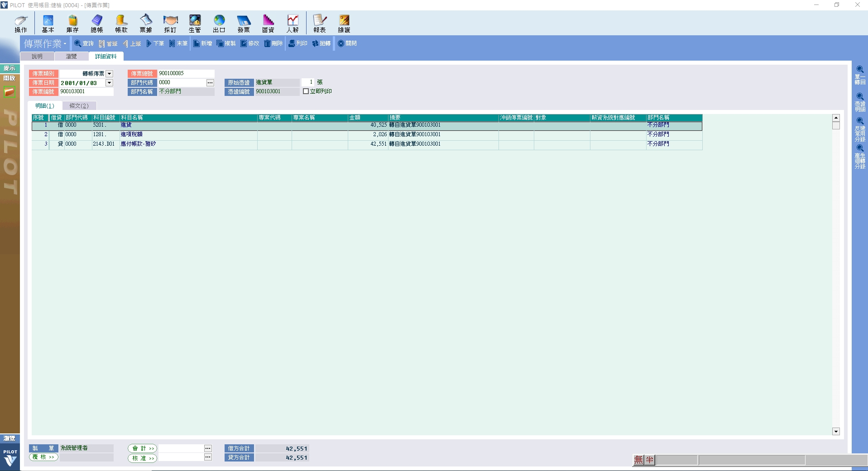Click the 覆核 >> button
This screenshot has width=868, height=471.
pyautogui.click(x=44, y=457)
